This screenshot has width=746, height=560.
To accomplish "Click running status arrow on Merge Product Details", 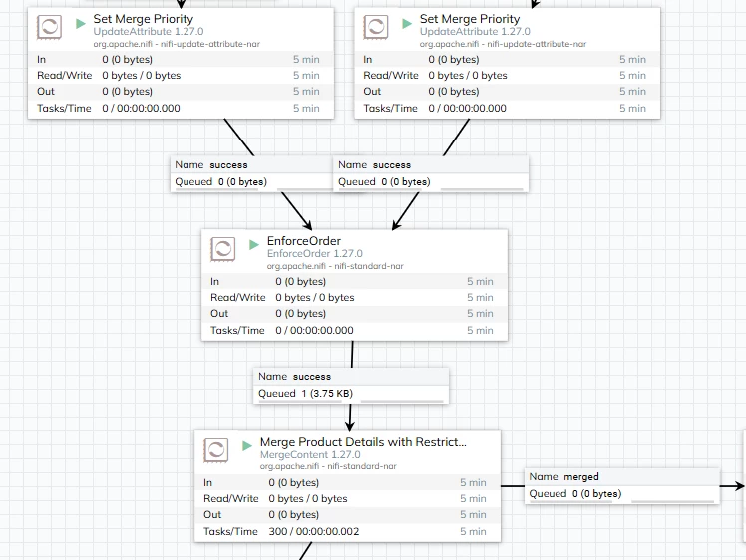I will 247,446.
